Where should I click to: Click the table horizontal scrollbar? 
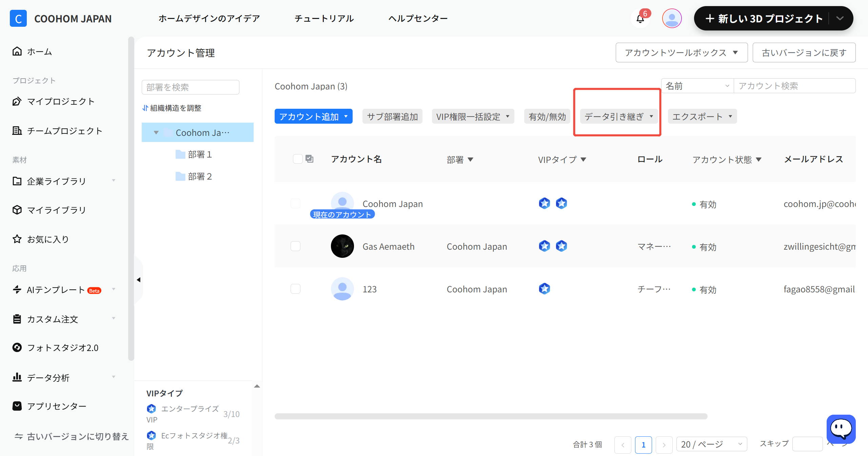click(491, 416)
